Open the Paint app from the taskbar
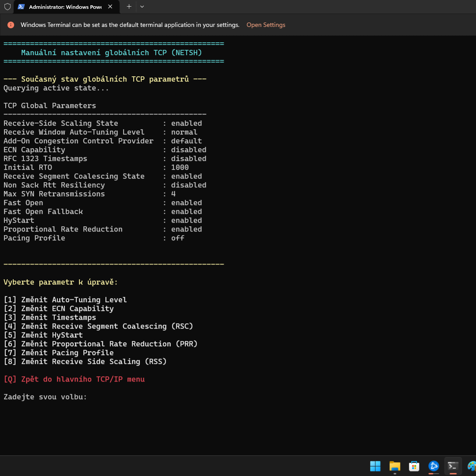Screen dimensions: 476x476 click(x=471, y=466)
